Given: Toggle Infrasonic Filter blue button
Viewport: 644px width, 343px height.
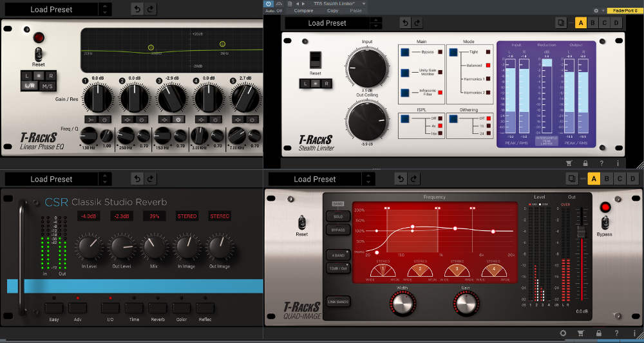Looking at the screenshot, I should tap(405, 92).
